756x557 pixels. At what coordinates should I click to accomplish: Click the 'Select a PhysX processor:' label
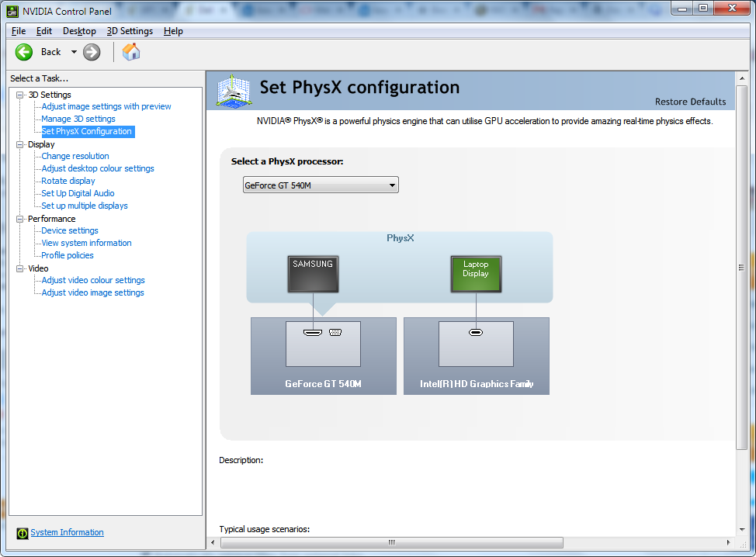coord(287,161)
